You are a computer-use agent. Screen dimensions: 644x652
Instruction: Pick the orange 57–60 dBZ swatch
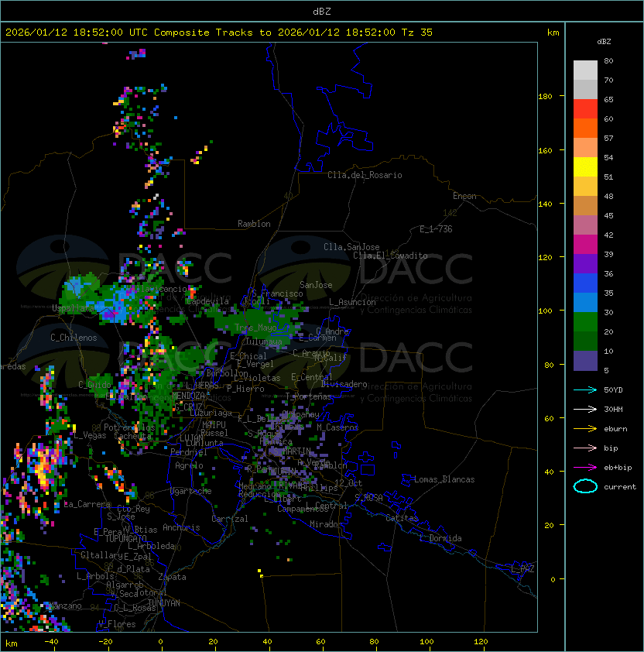click(585, 129)
